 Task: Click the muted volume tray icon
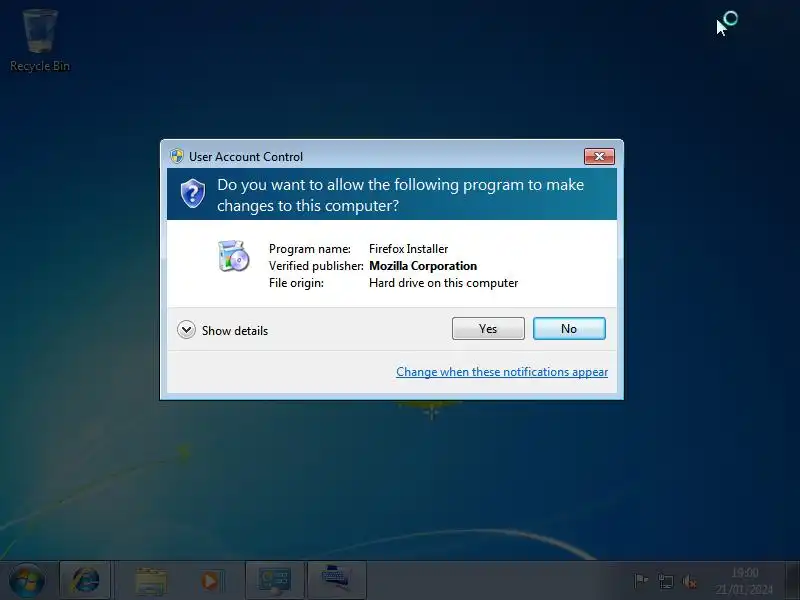(690, 581)
